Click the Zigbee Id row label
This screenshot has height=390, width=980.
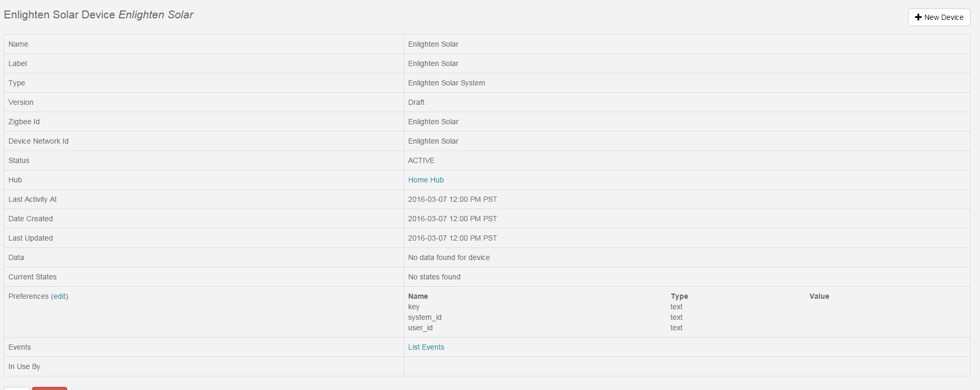(x=24, y=122)
